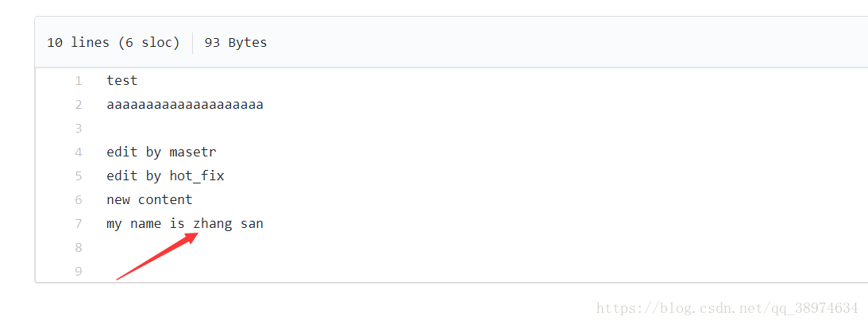Screen dimensions: 868x324
Task: Click line number 6 in the gutter
Action: point(78,199)
